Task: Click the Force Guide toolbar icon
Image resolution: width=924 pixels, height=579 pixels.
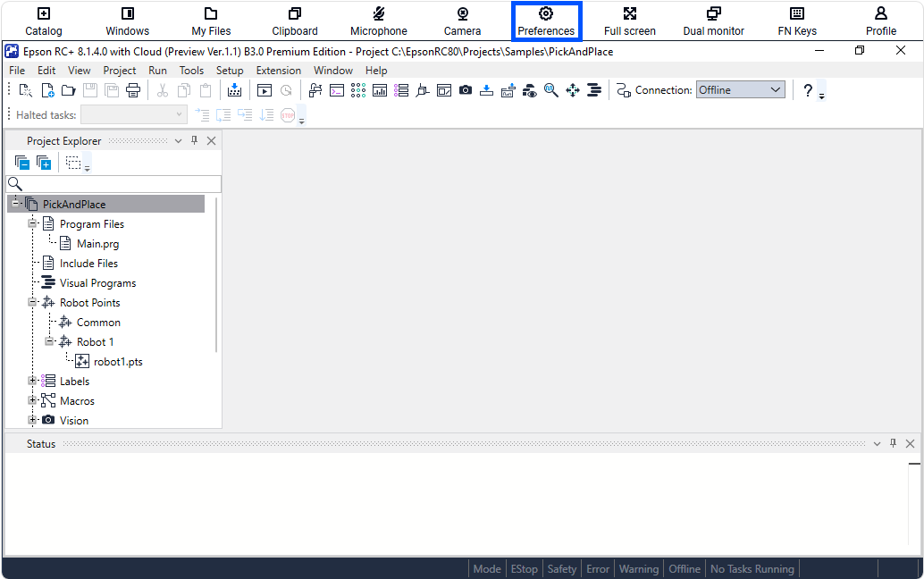Action: (x=508, y=90)
